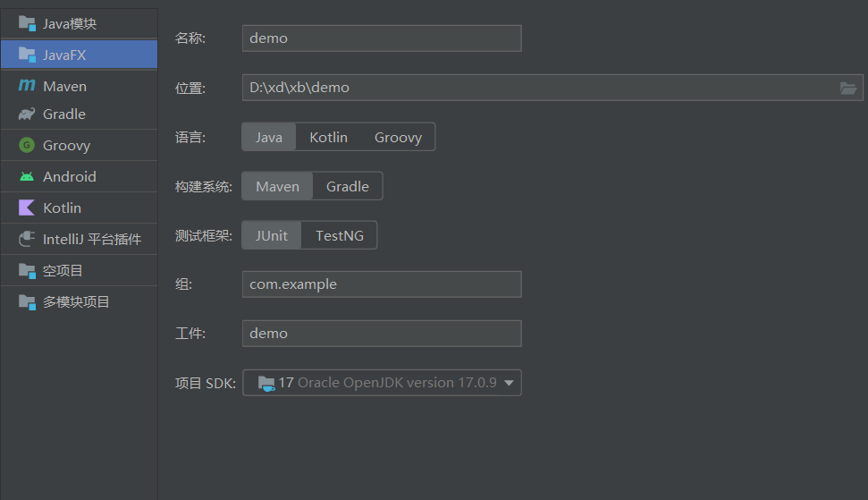Viewport: 868px width, 500px height.
Task: Select Java as the language
Action: tap(268, 138)
